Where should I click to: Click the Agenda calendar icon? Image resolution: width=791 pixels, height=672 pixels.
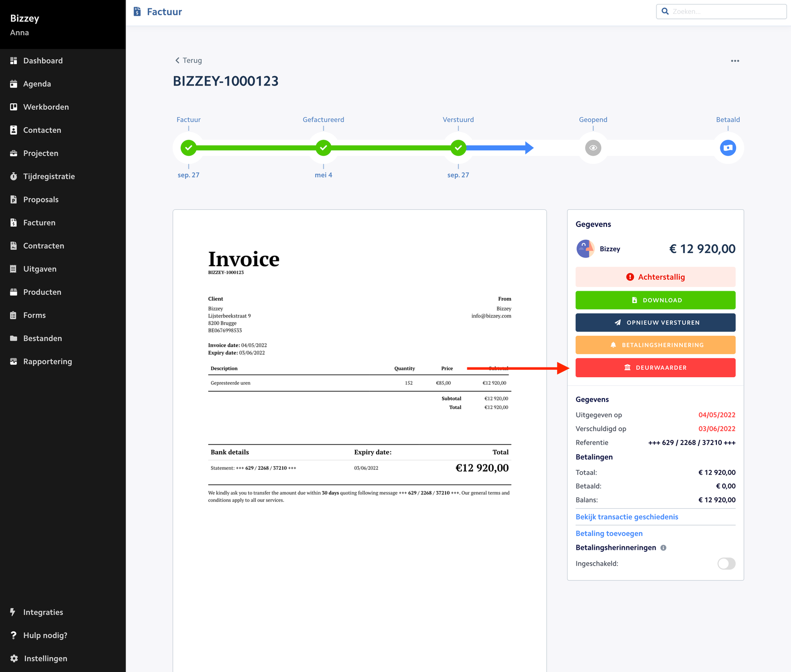coord(14,84)
